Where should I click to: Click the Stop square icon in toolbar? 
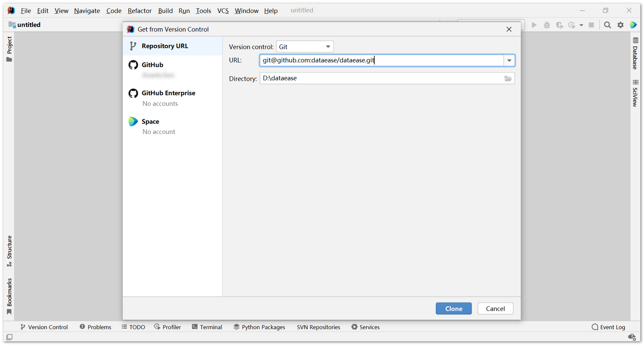click(591, 25)
